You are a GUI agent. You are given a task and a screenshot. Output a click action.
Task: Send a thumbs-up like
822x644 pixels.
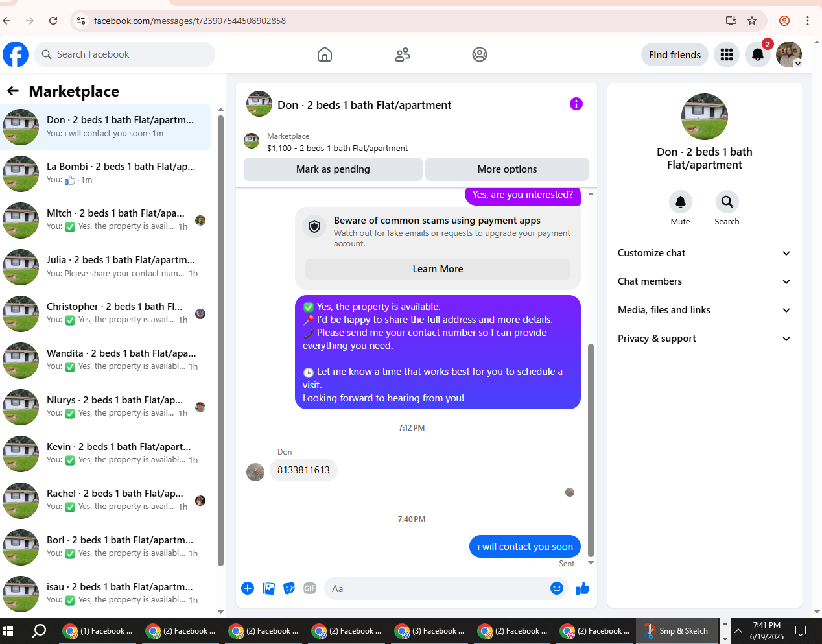(x=583, y=588)
